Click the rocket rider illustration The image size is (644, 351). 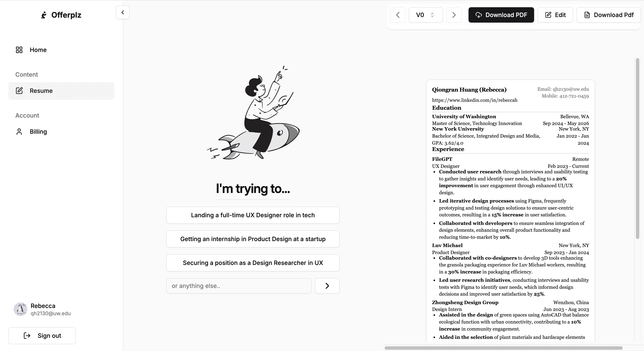(253, 112)
